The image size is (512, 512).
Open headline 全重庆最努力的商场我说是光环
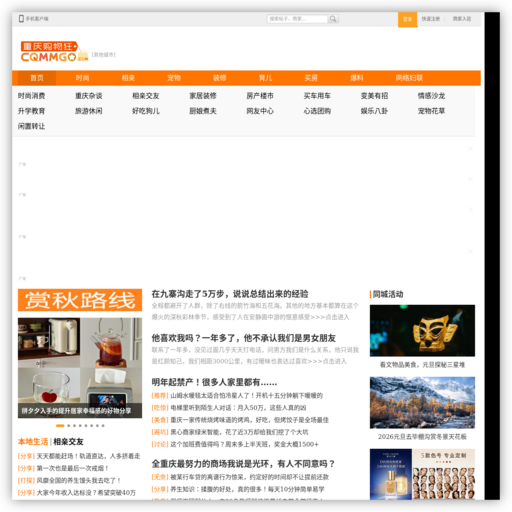(243, 464)
